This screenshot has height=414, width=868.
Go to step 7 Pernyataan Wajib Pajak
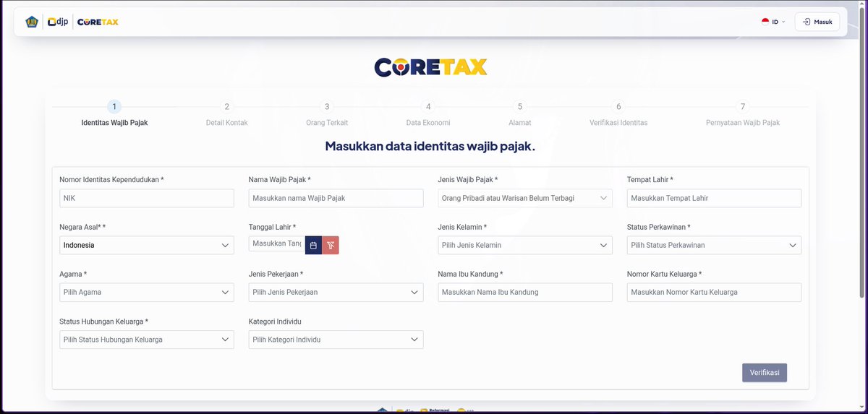[743, 114]
